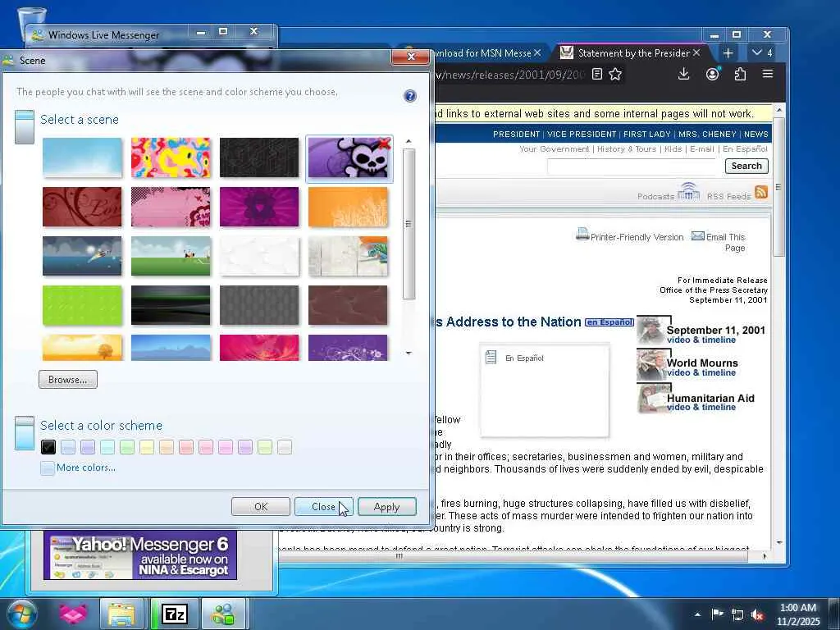Image resolution: width=840 pixels, height=630 pixels.
Task: Click the Browse... button for scenes
Action: [67, 379]
